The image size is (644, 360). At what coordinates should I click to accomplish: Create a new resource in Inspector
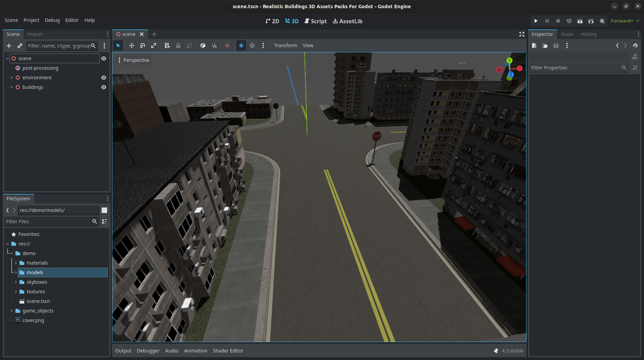tap(534, 45)
